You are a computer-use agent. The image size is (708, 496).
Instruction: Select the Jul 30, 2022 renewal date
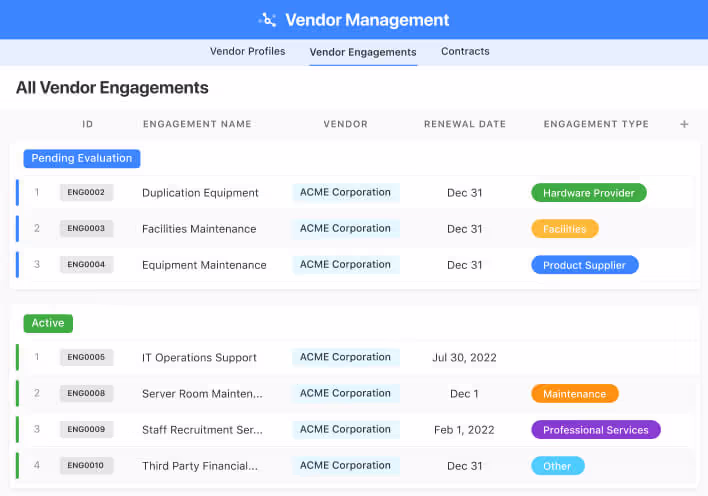[464, 358]
